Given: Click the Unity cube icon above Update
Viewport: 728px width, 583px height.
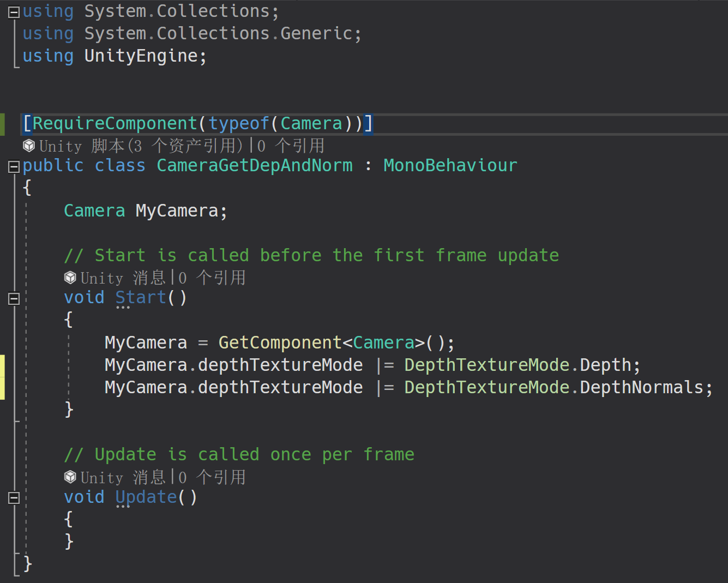Looking at the screenshot, I should [70, 477].
